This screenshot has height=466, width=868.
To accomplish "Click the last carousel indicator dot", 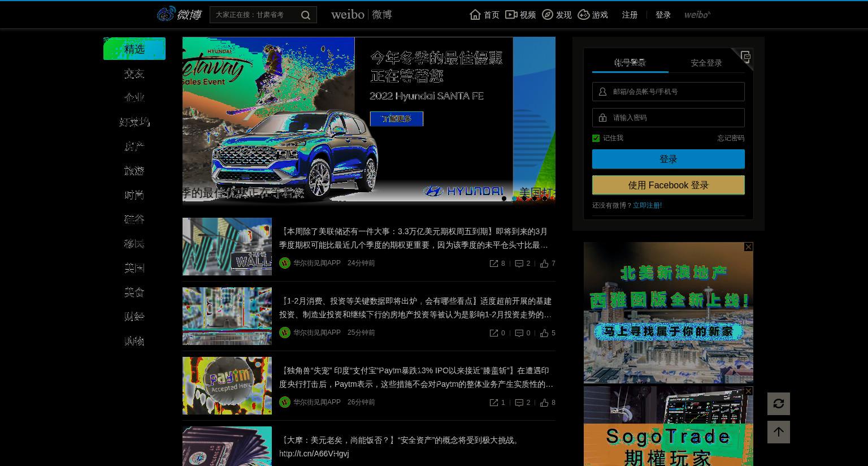I will pyautogui.click(x=545, y=199).
